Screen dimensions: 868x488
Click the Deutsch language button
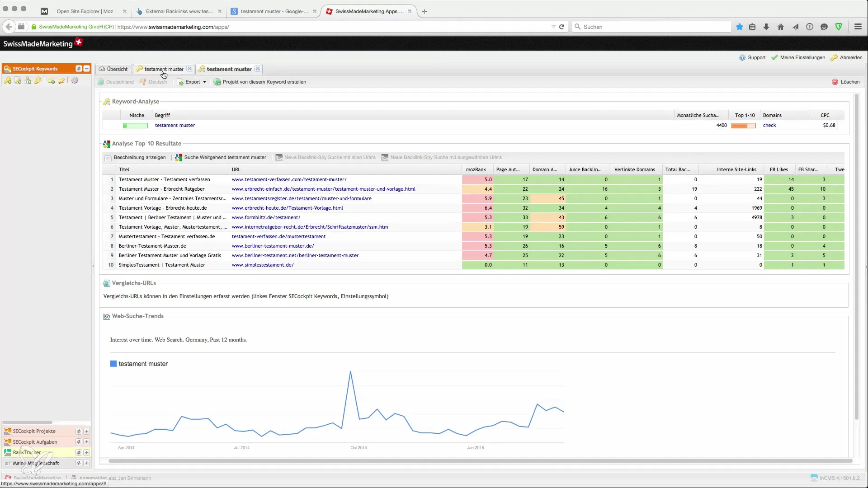tap(153, 82)
